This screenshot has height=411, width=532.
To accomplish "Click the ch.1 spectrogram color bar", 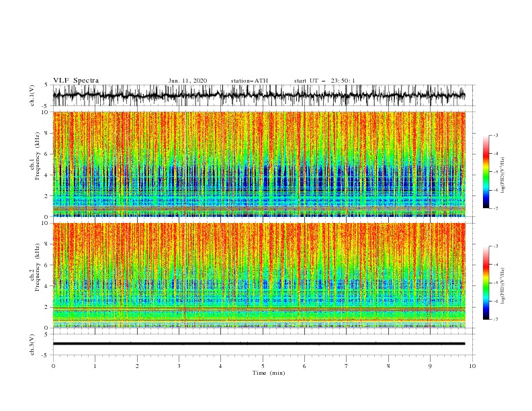I will point(486,172).
